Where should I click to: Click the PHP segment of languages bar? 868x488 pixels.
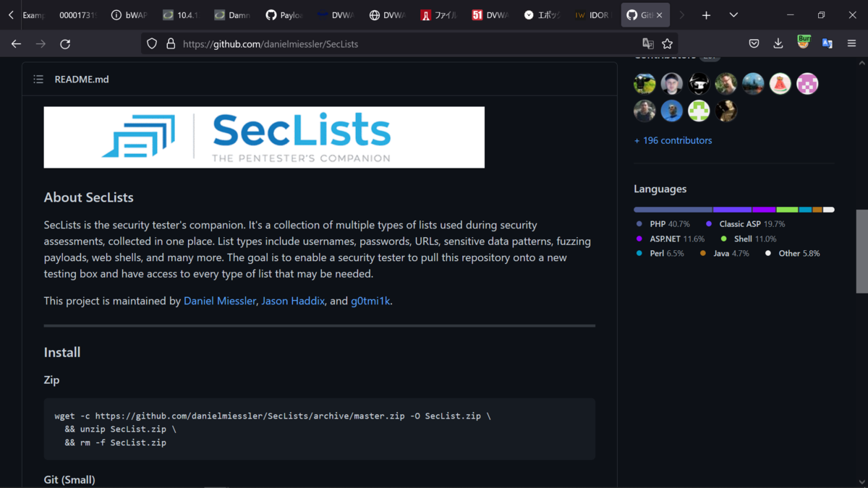[673, 210]
